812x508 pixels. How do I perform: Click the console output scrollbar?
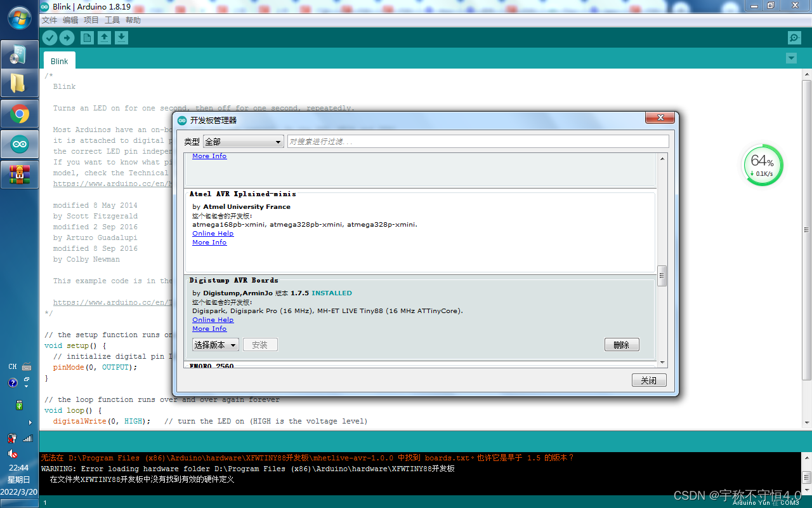pyautogui.click(x=806, y=478)
